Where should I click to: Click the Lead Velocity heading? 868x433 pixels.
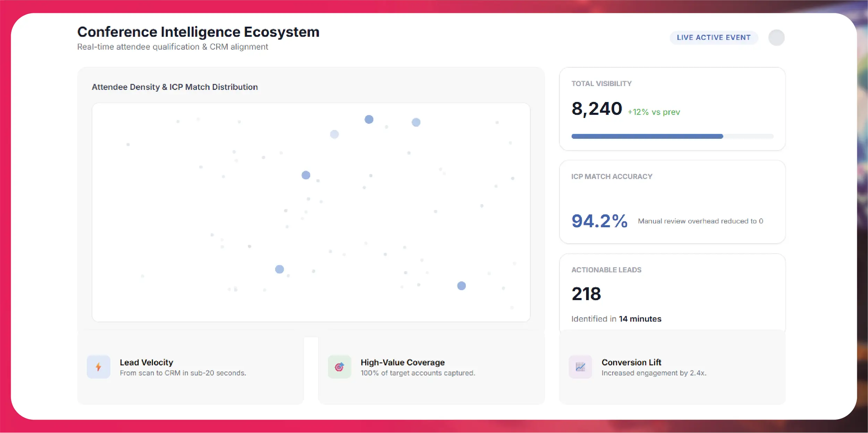pos(146,362)
